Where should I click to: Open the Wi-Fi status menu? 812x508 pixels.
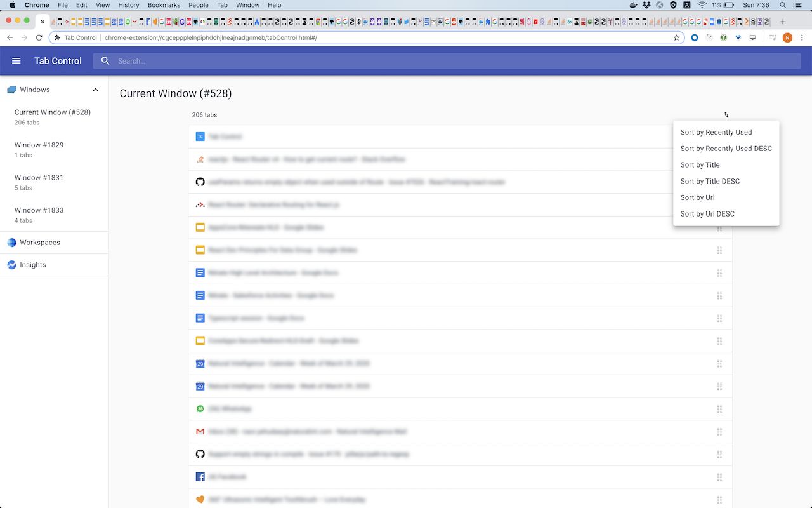[702, 5]
